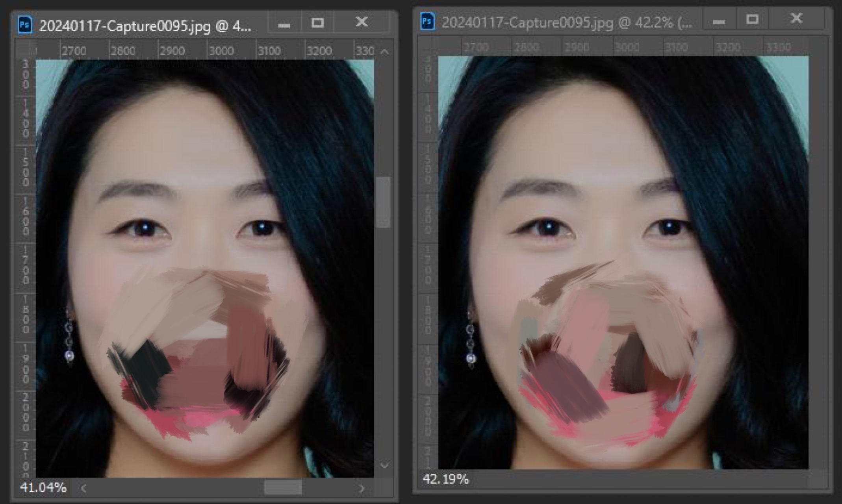
Task: Minimize the left document window at 41.04% zoom
Action: (284, 25)
